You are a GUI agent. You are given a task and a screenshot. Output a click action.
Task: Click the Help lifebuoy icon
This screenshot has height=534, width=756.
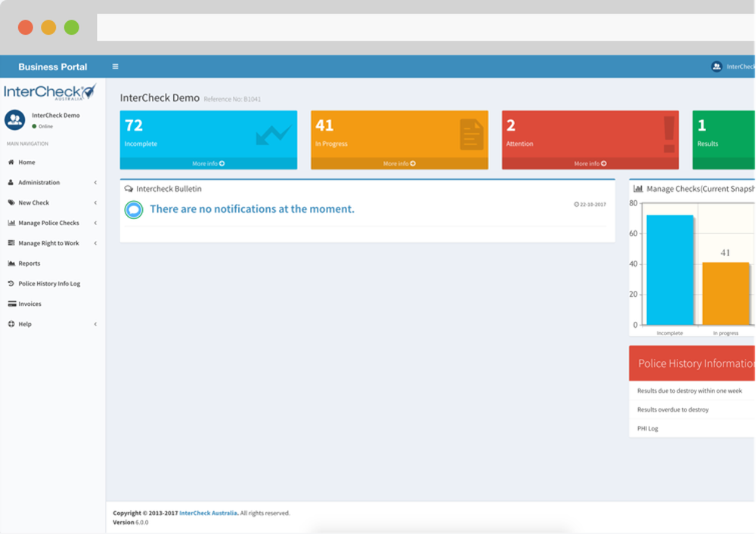coord(11,324)
